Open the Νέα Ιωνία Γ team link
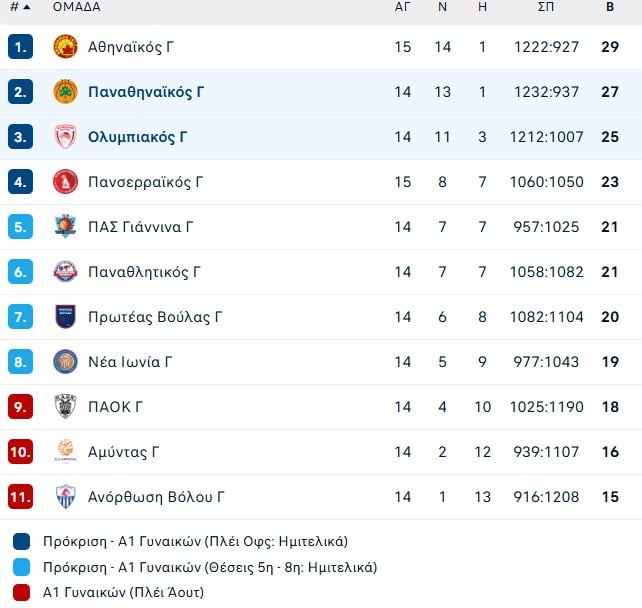This screenshot has height=608, width=642. (130, 362)
